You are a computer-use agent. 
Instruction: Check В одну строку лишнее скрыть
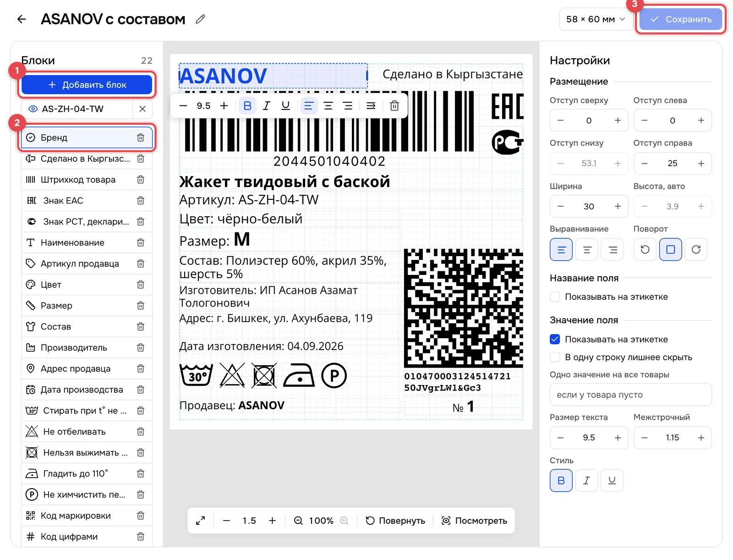555,357
